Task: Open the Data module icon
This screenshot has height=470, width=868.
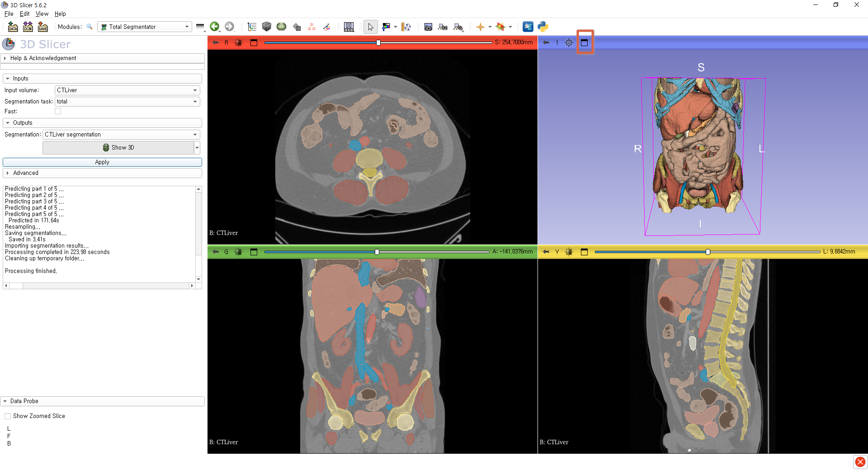Action: point(252,27)
